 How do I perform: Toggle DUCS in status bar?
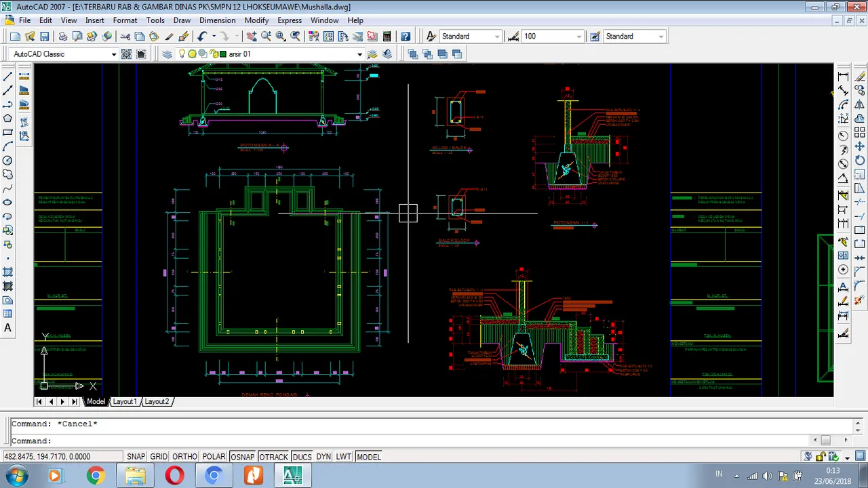coord(302,457)
